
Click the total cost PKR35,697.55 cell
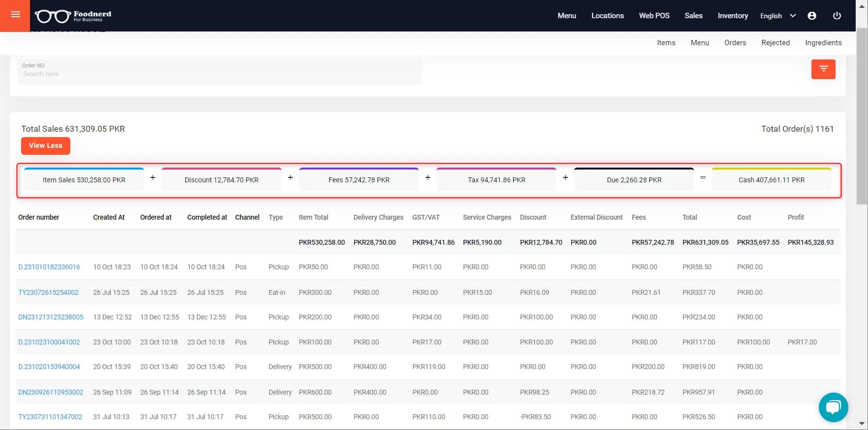(x=758, y=242)
